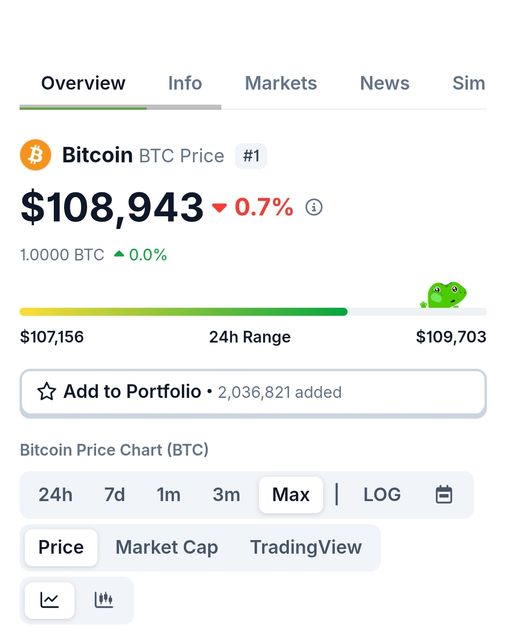Click the star icon in Add to Portfolio
Image resolution: width=506 pixels, height=640 pixels.
tap(47, 391)
